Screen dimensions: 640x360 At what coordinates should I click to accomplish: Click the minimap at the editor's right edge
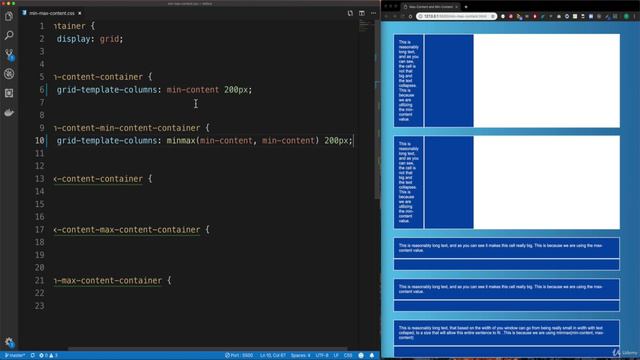[364, 26]
